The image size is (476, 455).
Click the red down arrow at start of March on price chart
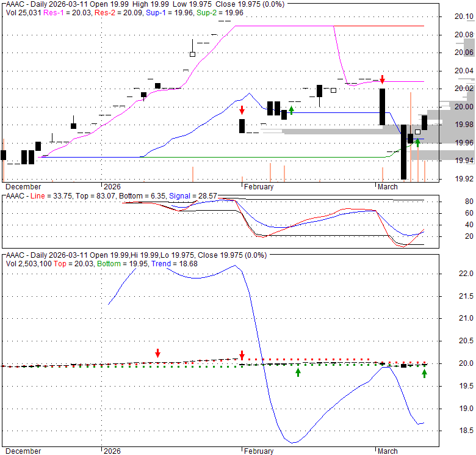[383, 79]
